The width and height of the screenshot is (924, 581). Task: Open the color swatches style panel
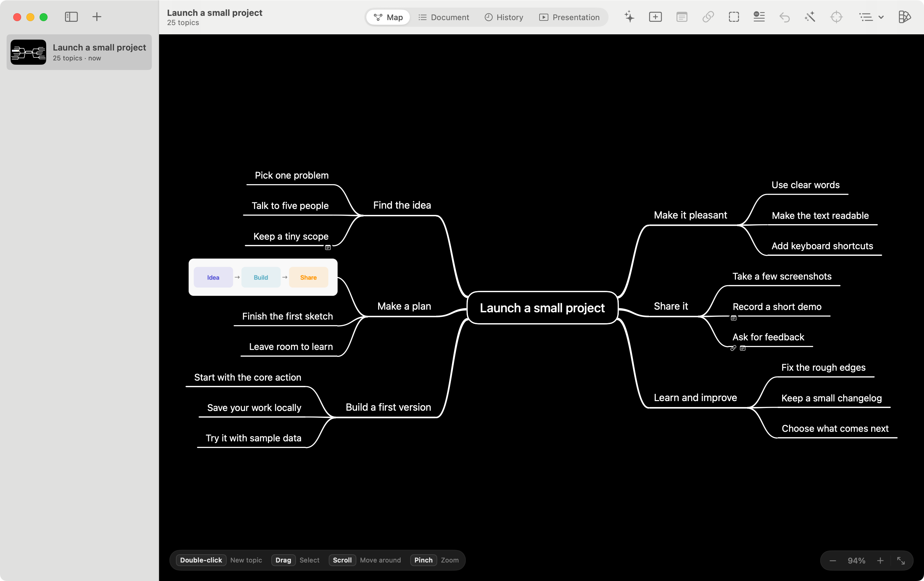click(x=905, y=17)
